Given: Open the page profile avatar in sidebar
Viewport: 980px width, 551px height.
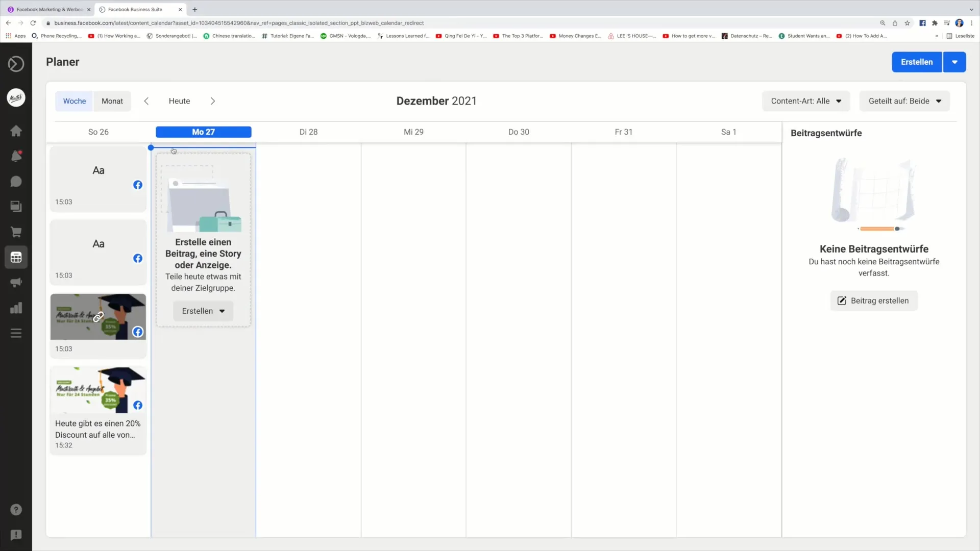Looking at the screenshot, I should click(16, 97).
